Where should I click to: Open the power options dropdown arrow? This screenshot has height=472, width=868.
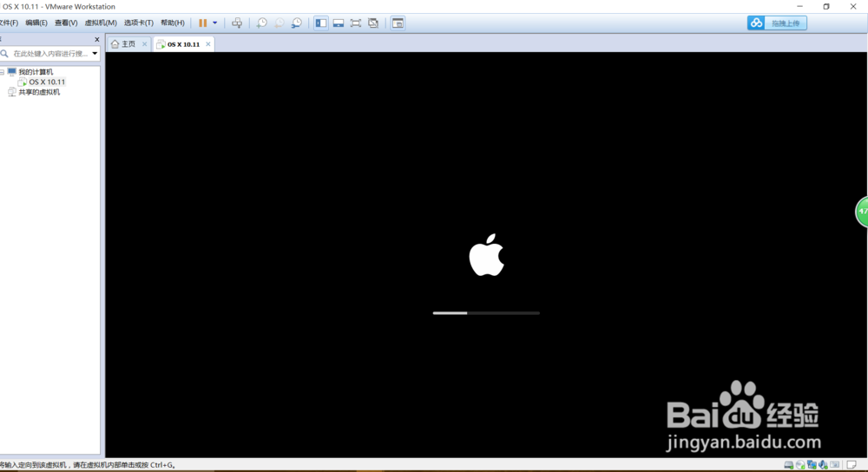click(214, 23)
